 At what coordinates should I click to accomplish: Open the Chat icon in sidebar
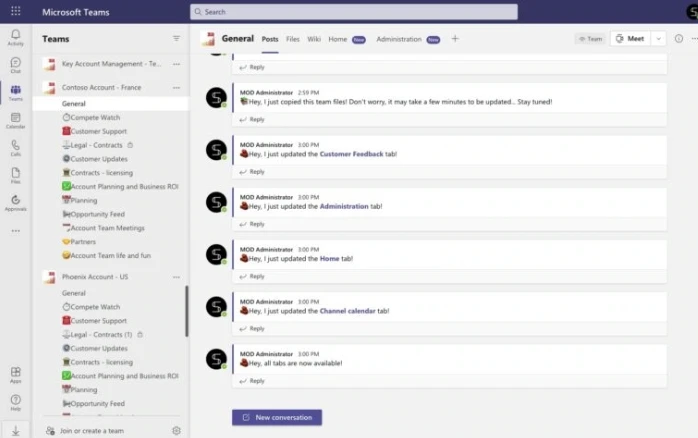click(x=15, y=65)
